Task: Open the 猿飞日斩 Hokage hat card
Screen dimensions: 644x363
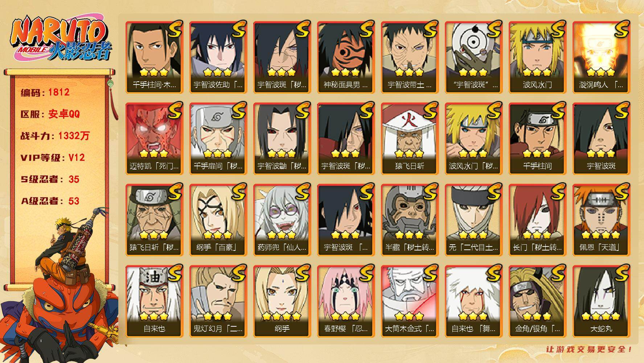Action: coord(410,139)
